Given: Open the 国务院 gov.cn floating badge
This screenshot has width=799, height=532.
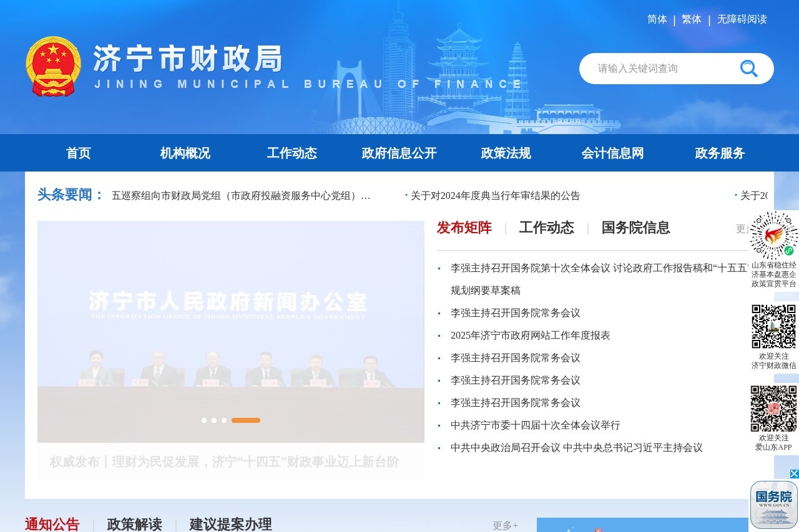Looking at the screenshot, I should (774, 505).
